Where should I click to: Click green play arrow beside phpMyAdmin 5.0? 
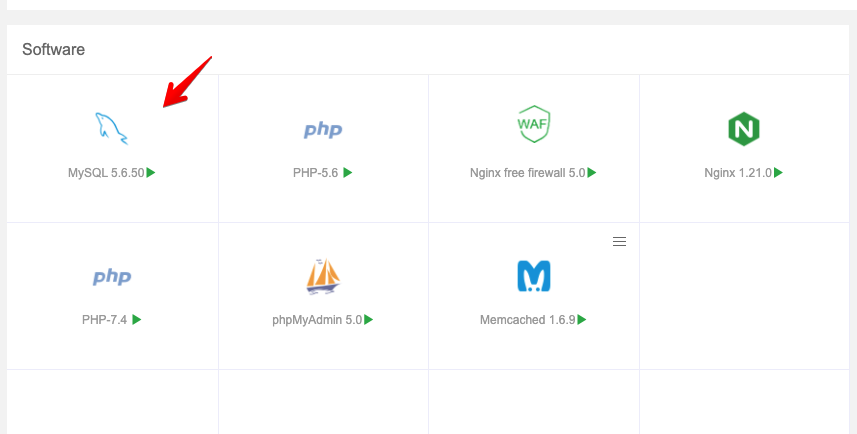369,319
